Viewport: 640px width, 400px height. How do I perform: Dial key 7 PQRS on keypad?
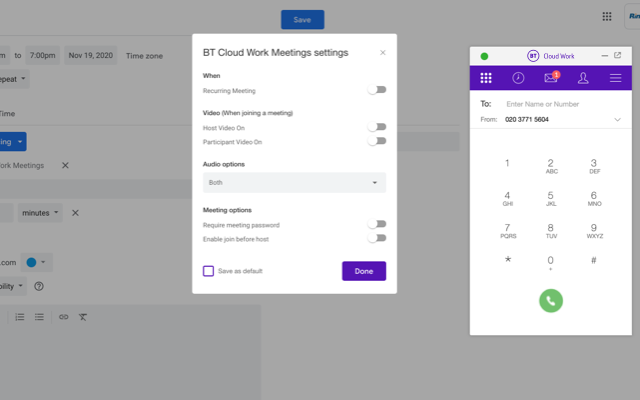click(508, 231)
